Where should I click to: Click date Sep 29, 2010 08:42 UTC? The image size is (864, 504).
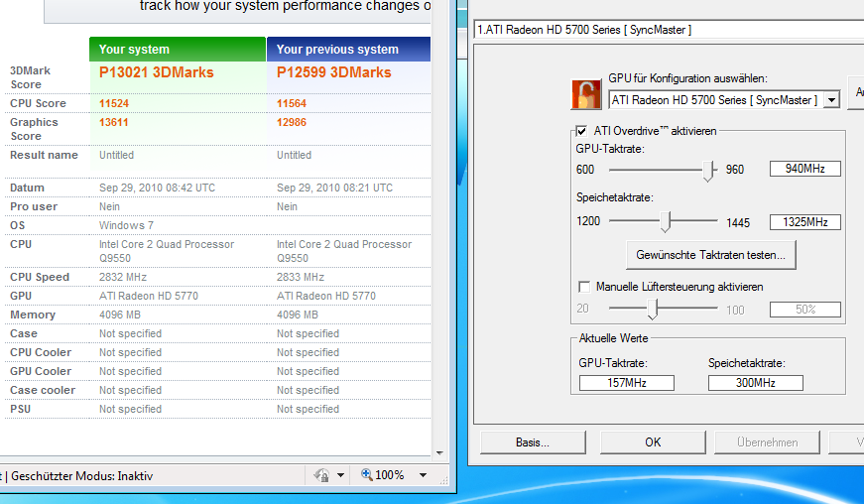coord(157,188)
